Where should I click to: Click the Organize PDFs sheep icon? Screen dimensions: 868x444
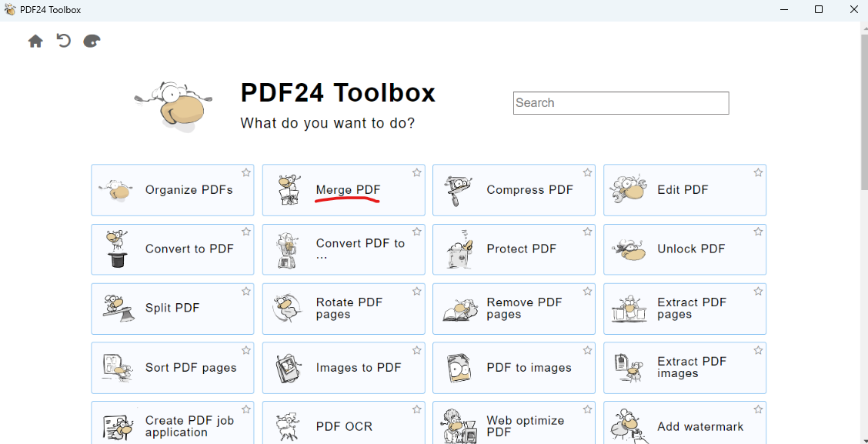tap(117, 190)
